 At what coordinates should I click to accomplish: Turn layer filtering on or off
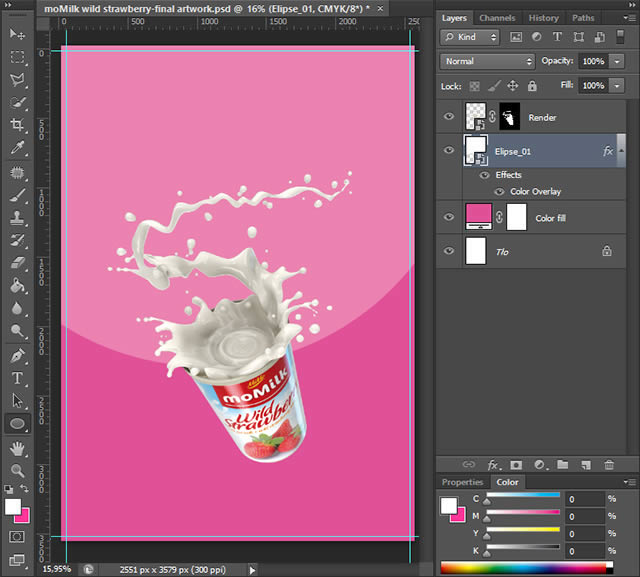(x=620, y=37)
